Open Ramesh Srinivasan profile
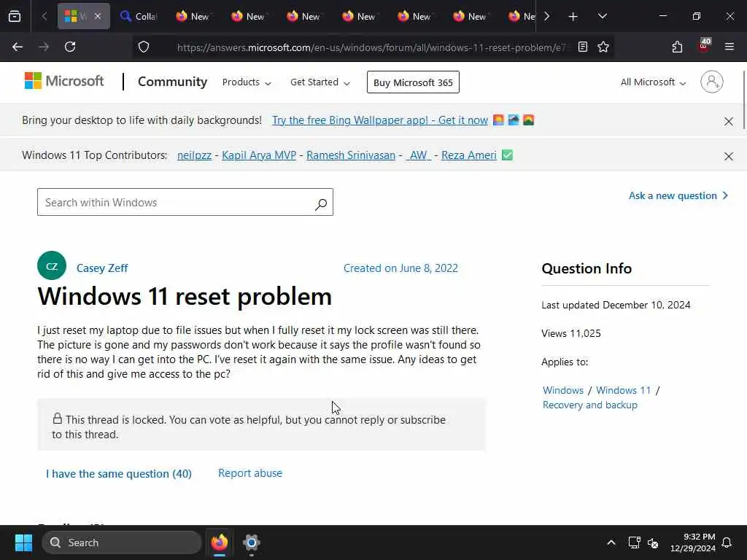Screen dimensions: 747x560 click(351, 155)
